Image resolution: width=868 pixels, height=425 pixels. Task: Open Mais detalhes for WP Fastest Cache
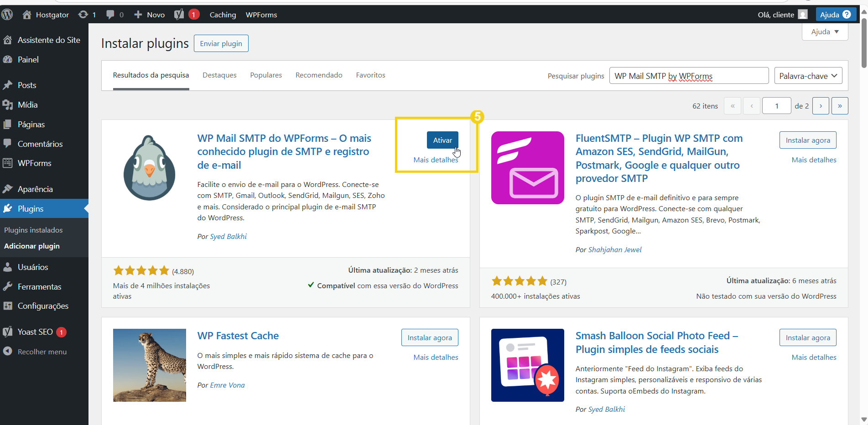[x=436, y=358]
